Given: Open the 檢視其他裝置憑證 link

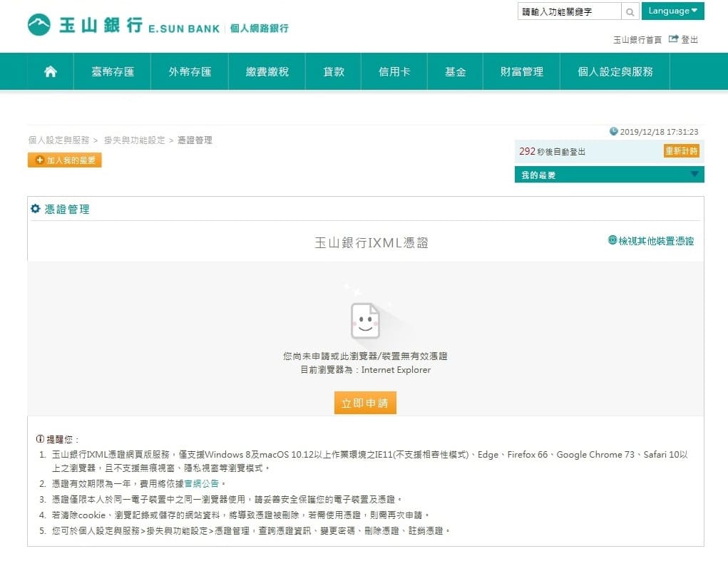Looking at the screenshot, I should [655, 240].
